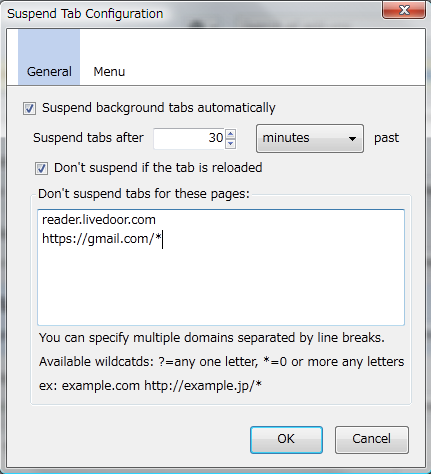Click the 'Suspend background tabs automatically' label text

[x=159, y=108]
